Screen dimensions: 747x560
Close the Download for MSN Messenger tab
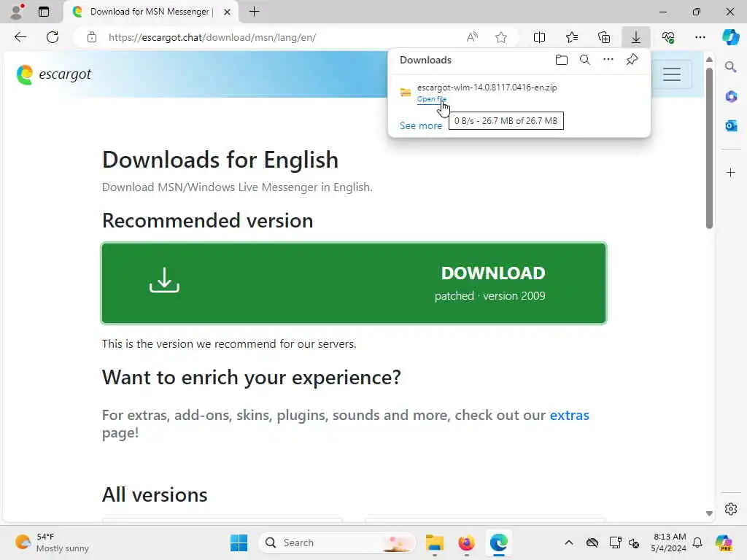[x=228, y=12]
